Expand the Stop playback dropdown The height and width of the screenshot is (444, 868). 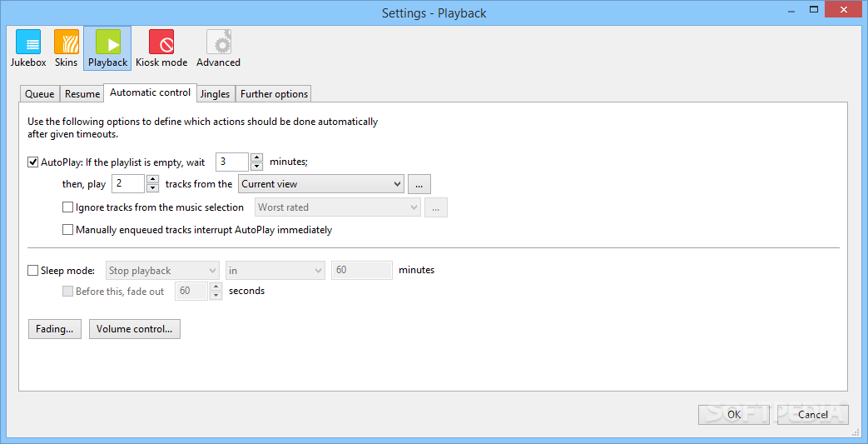pos(162,271)
